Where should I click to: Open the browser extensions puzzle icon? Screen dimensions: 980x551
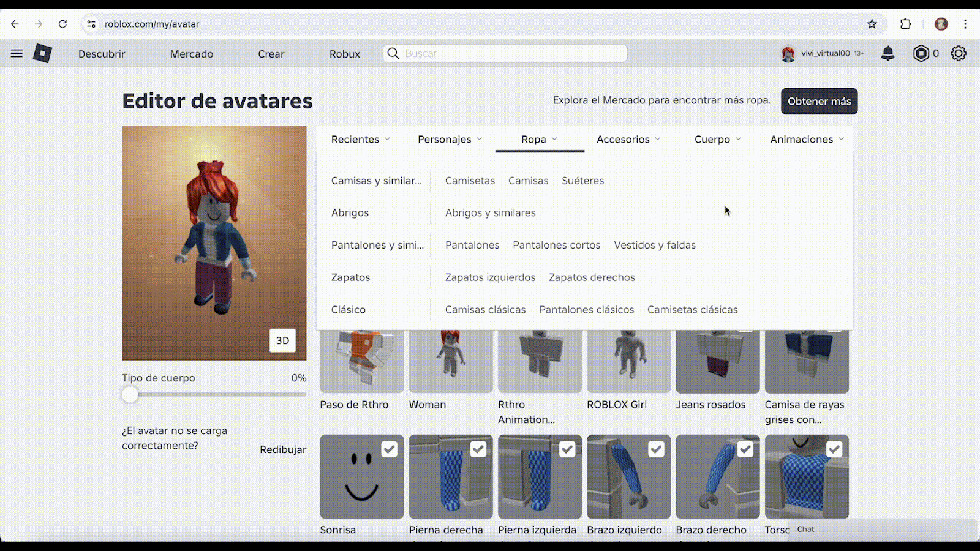click(906, 24)
